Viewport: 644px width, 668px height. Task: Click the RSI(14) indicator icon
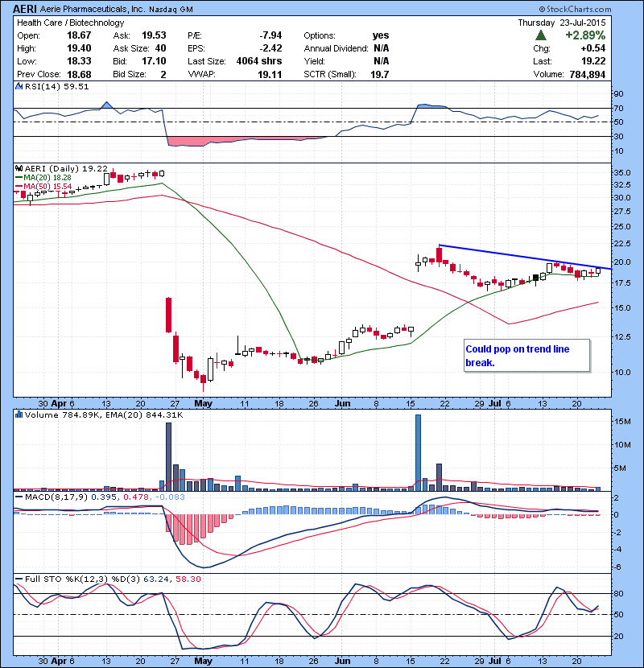[19, 86]
